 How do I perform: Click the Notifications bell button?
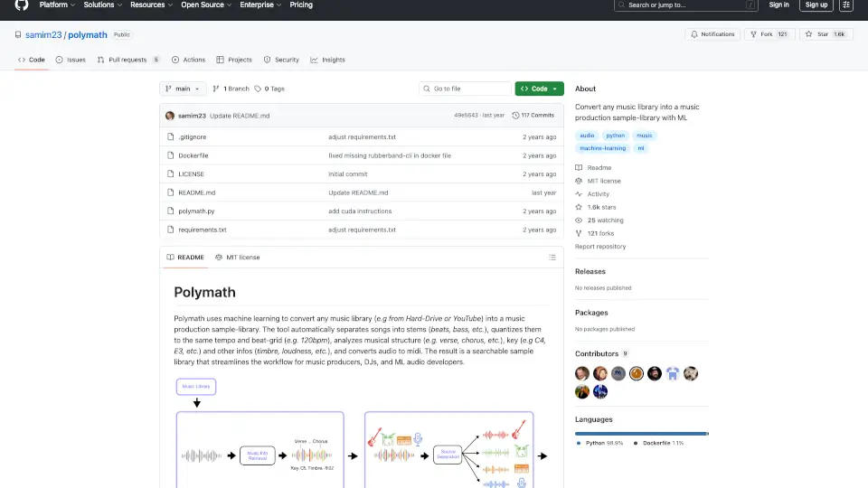pyautogui.click(x=712, y=34)
